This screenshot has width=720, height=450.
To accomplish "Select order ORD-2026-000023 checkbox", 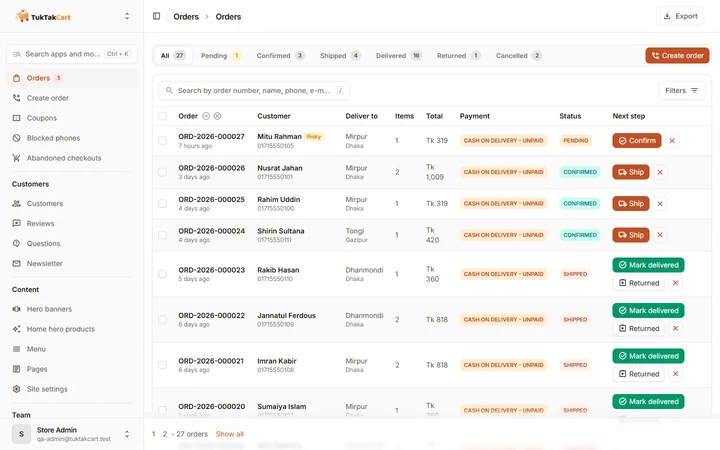I will pyautogui.click(x=163, y=274).
